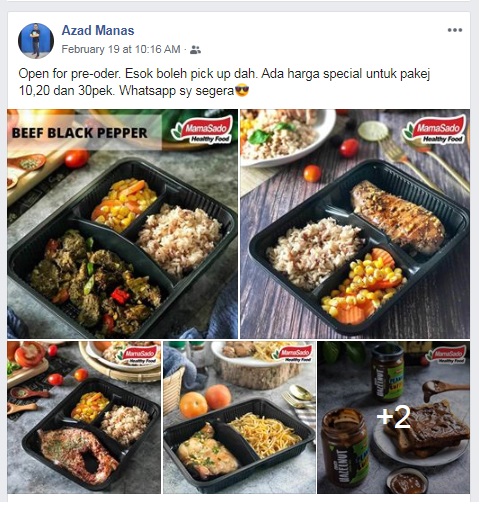480x508 pixels.
Task: Click the MamaSado logo on chicken photo
Action: [434, 130]
